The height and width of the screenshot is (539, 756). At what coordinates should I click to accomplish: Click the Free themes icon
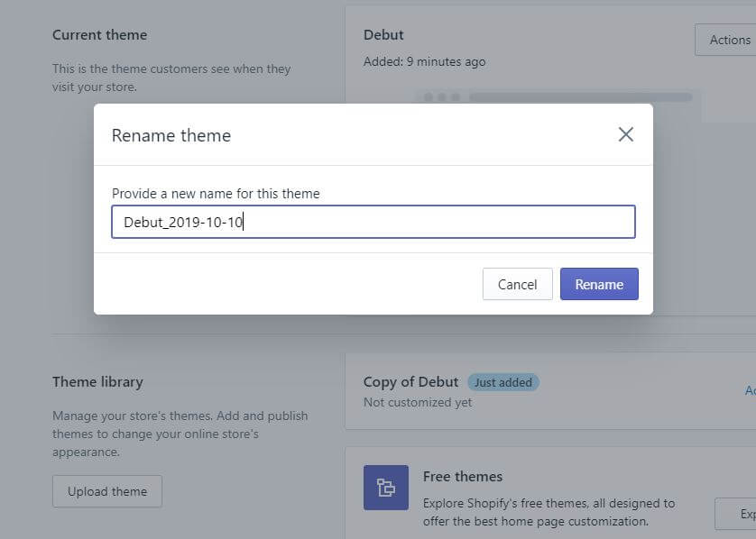(386, 488)
